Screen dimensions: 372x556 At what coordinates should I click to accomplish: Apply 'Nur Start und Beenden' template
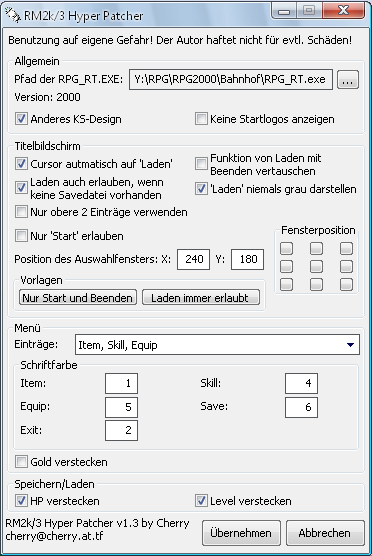(78, 298)
